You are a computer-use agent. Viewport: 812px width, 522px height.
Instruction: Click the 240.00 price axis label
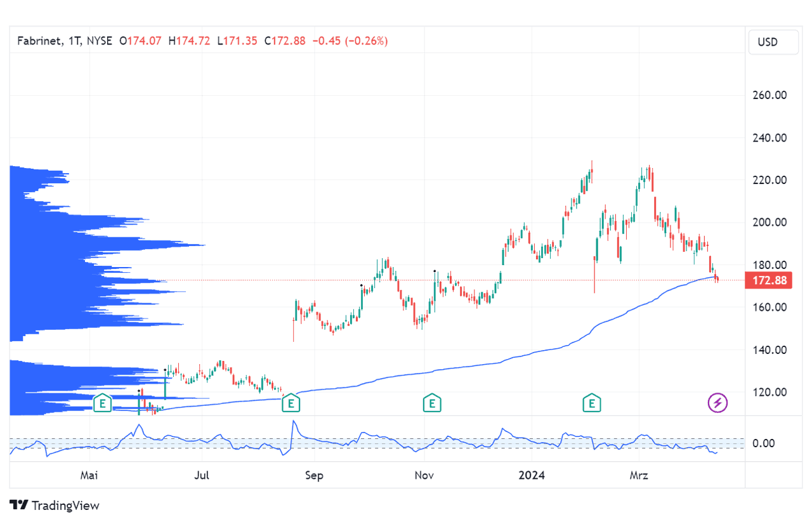point(769,138)
